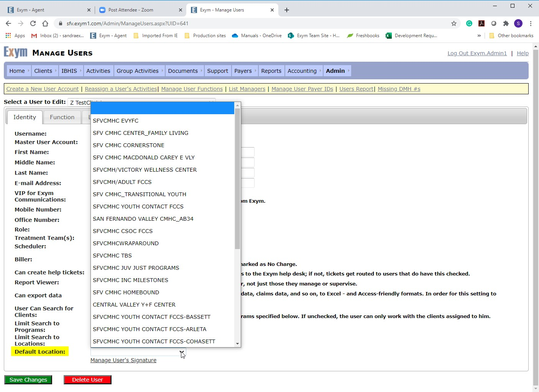Open the Grammarly extension icon
This screenshot has height=392, width=539.
pyautogui.click(x=469, y=23)
